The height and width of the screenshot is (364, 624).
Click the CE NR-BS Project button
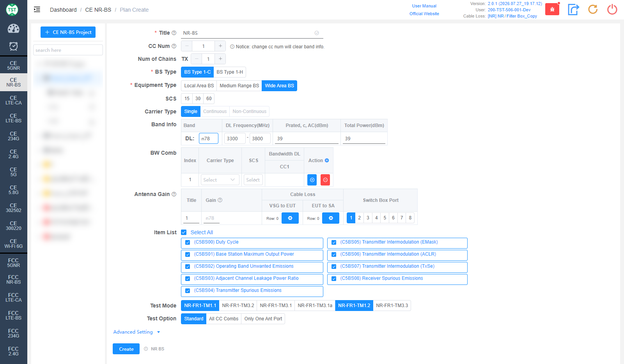(68, 32)
